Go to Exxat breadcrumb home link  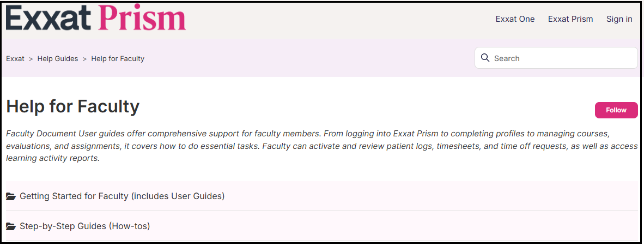tap(15, 58)
